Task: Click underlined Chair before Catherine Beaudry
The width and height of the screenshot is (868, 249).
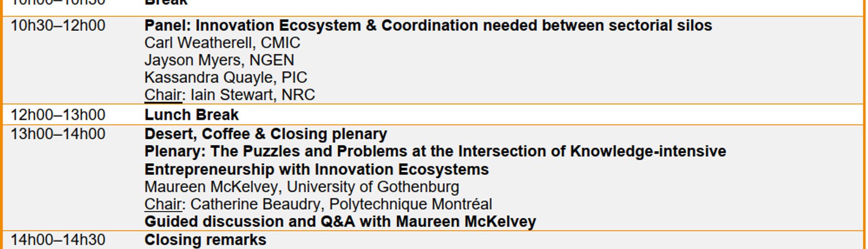Action: point(163,204)
